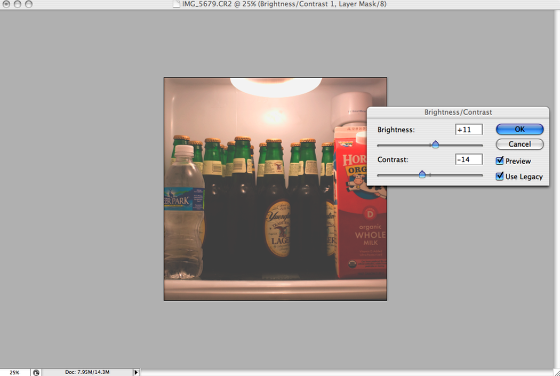Viewport: 560px width, 376px height.
Task: Click the Contrast slider handle
Action: 422,174
